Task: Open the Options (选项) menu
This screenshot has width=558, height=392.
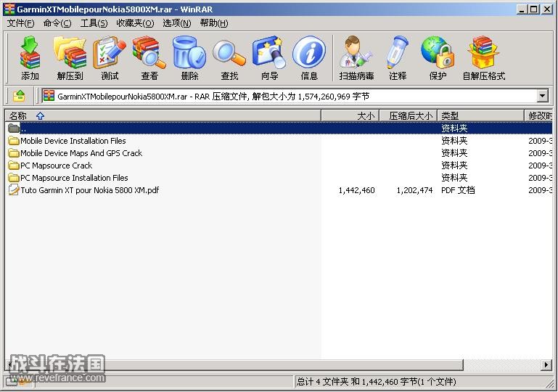Action: [x=177, y=23]
